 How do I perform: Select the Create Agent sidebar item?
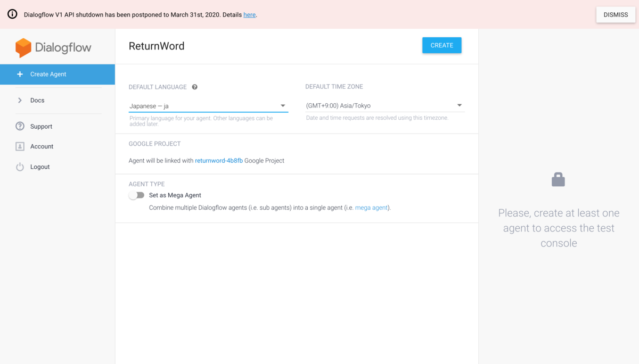coord(58,75)
